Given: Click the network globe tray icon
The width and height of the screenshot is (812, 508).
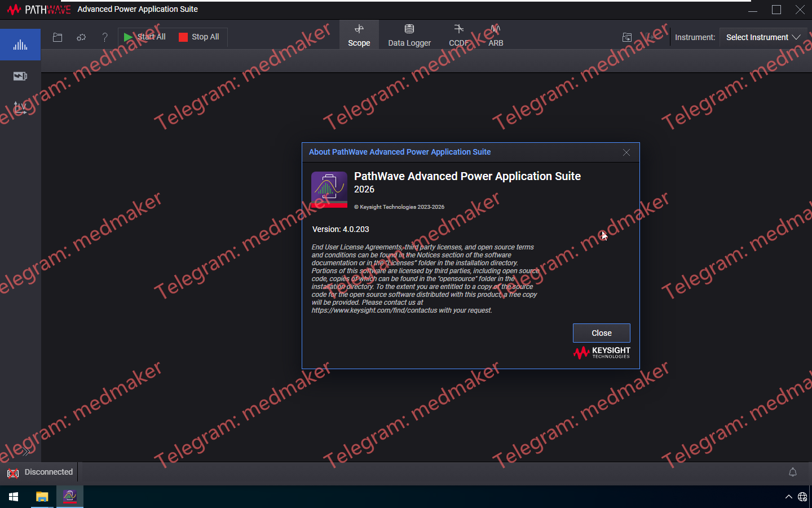Looking at the screenshot, I should [802, 497].
